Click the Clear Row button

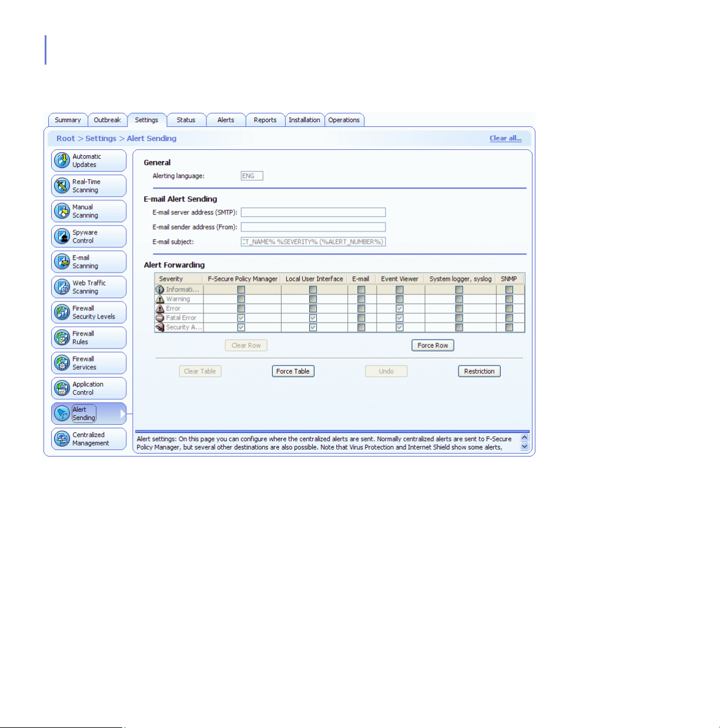pyautogui.click(x=246, y=345)
